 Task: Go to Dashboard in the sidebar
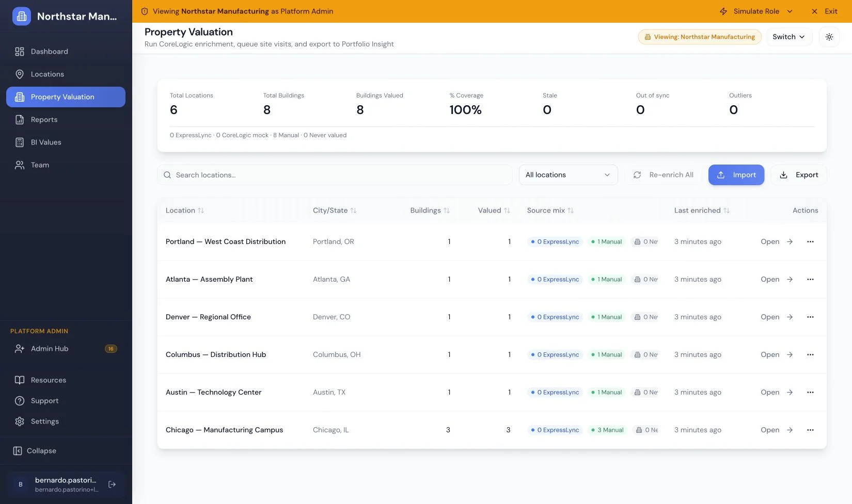pos(66,52)
